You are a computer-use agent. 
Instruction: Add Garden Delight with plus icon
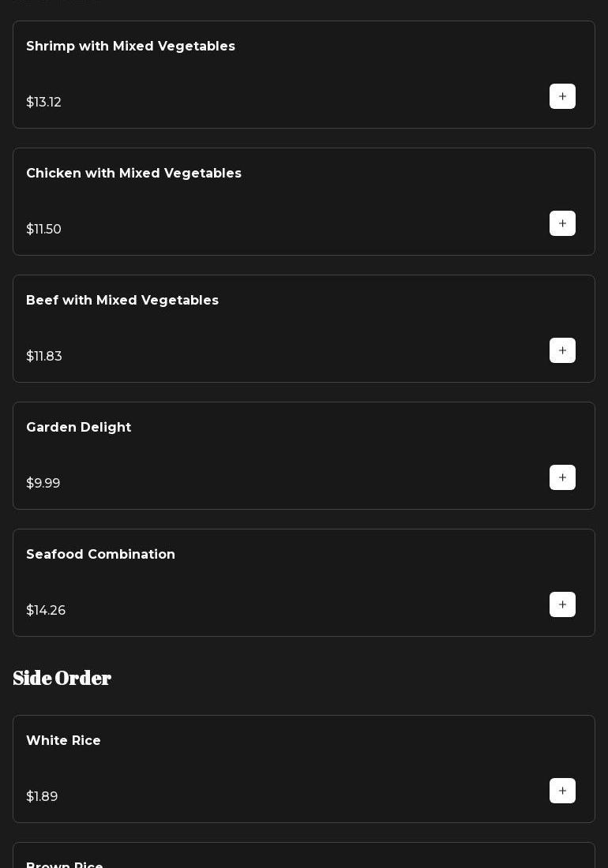coord(562,477)
